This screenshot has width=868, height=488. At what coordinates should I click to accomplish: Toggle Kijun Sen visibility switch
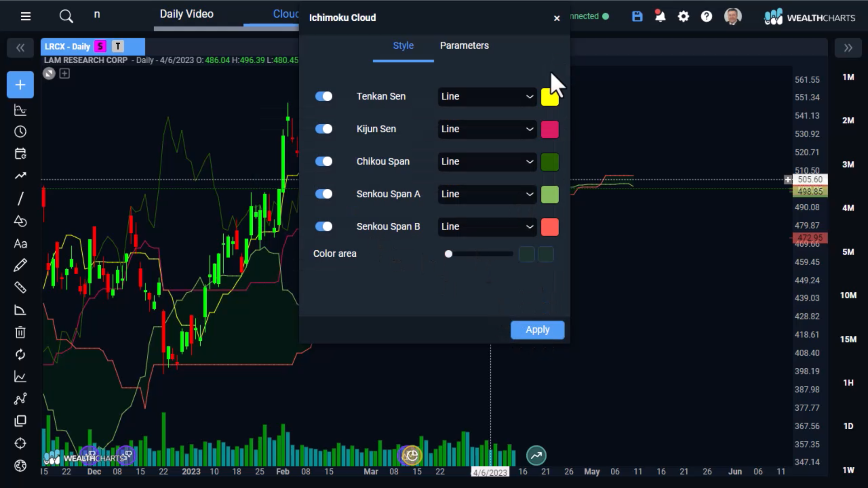pyautogui.click(x=324, y=129)
